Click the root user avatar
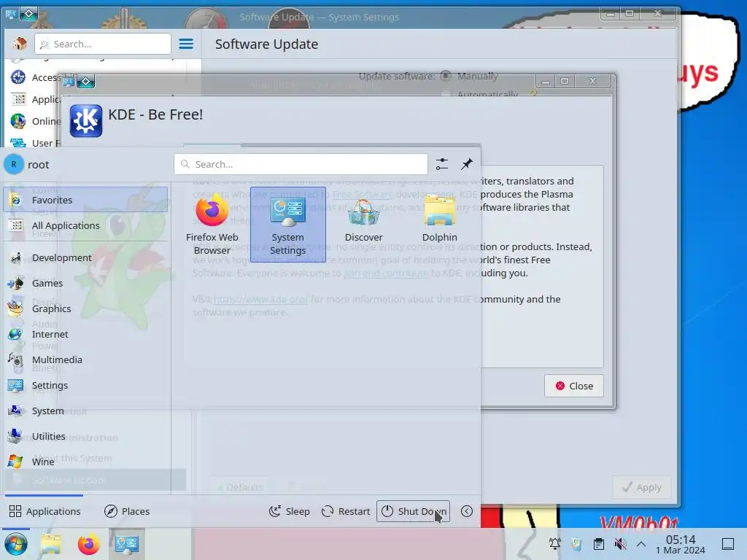 (x=14, y=164)
